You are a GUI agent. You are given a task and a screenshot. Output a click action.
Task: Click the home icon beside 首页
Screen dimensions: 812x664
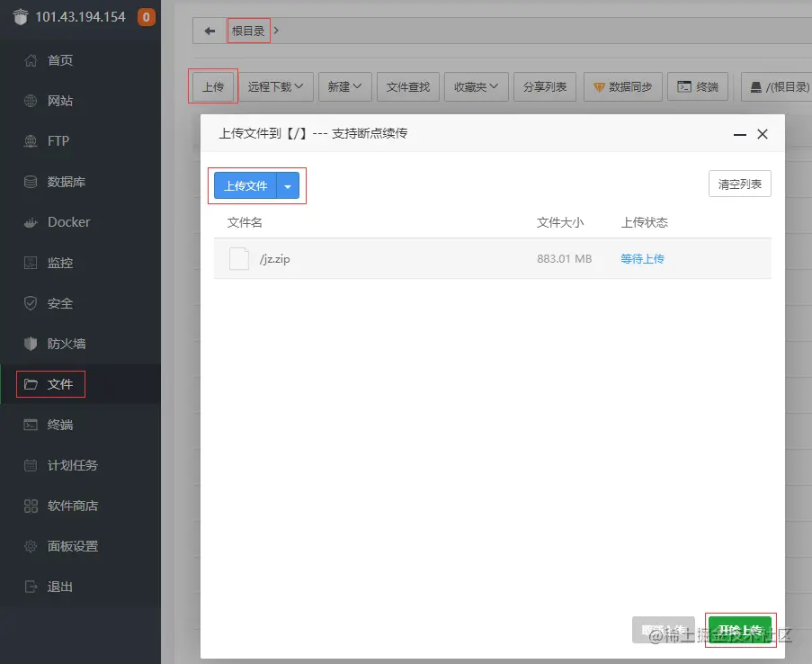point(31,60)
